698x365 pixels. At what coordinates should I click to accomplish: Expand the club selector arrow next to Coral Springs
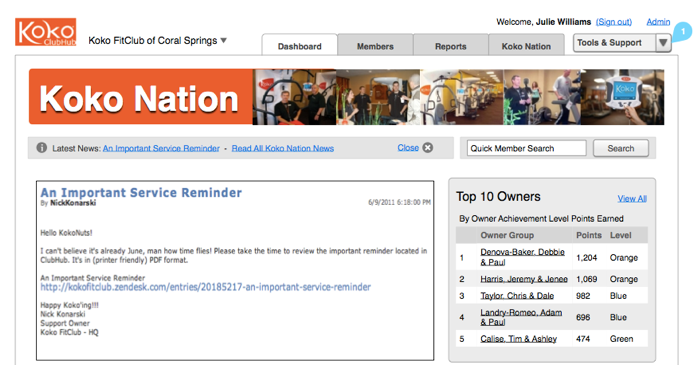point(223,41)
